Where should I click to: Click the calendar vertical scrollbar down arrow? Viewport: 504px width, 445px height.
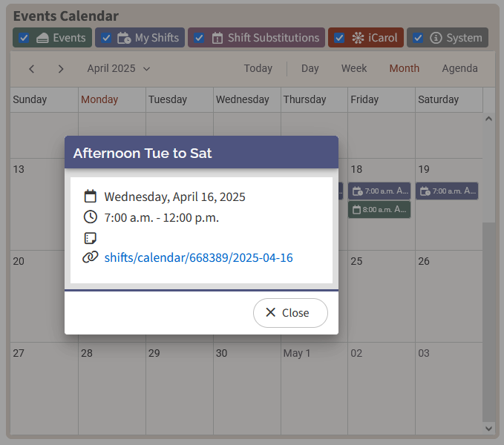pyautogui.click(x=488, y=428)
